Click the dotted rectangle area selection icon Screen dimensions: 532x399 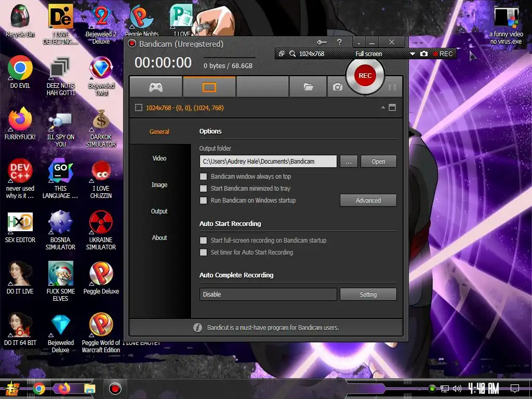point(139,108)
